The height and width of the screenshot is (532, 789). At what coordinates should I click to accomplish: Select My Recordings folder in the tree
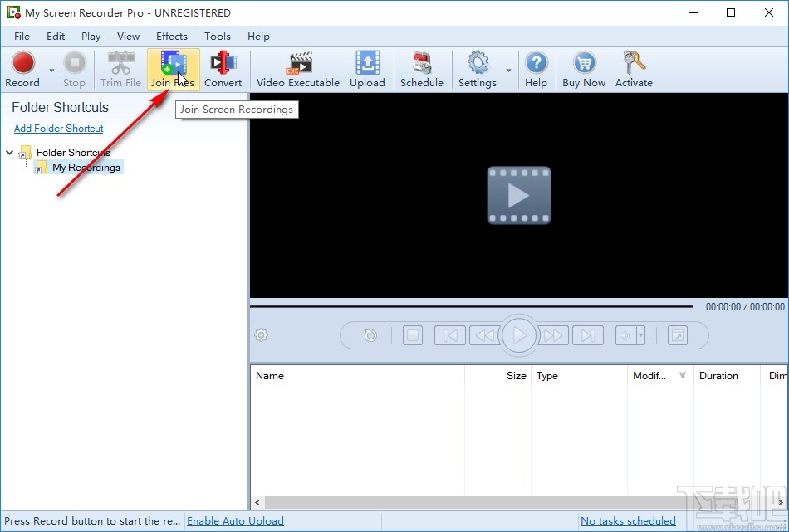86,168
